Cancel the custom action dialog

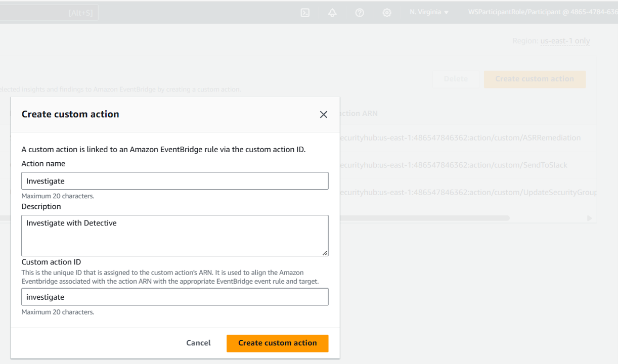(198, 343)
